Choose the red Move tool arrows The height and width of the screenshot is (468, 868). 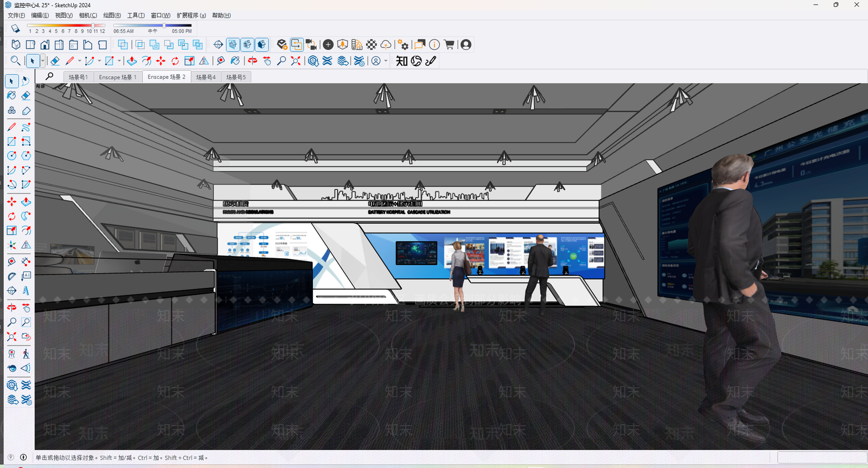pos(161,61)
